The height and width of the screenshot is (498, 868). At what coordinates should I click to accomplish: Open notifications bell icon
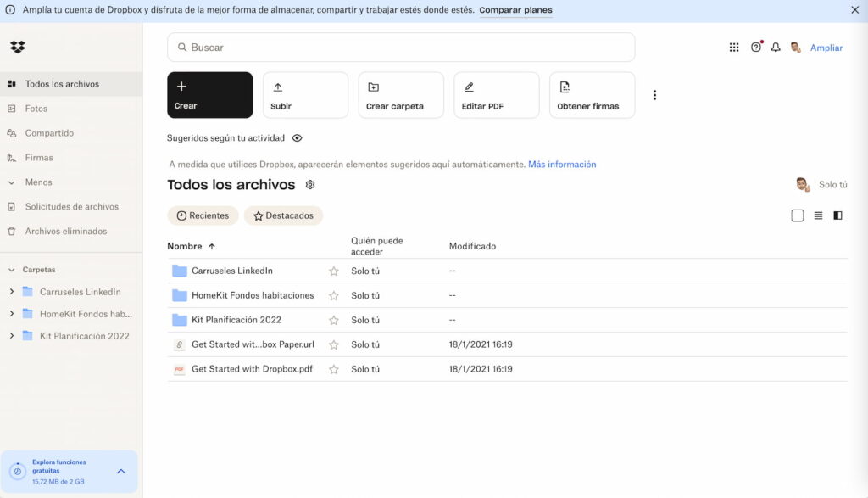776,48
